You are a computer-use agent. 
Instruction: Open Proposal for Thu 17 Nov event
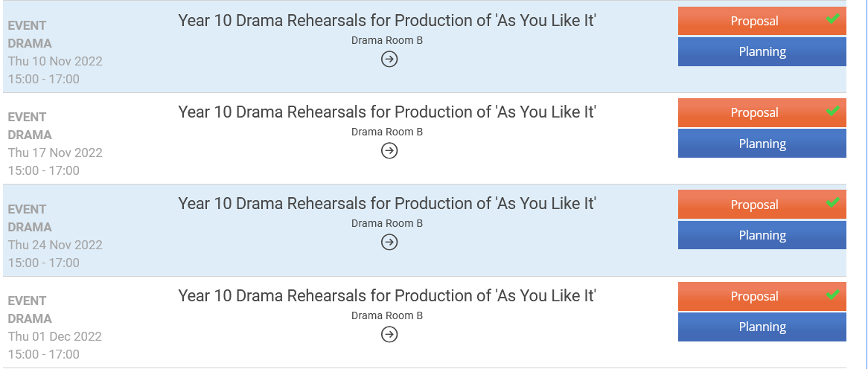point(753,112)
